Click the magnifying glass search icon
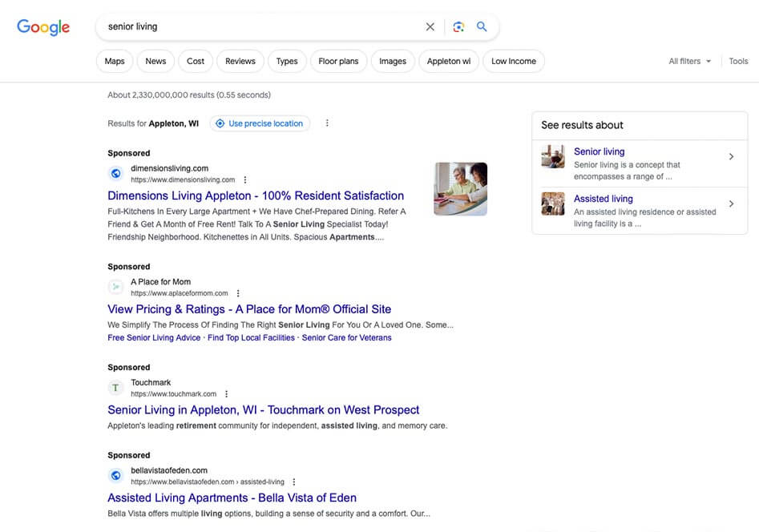This screenshot has height=532, width=759. [x=482, y=26]
